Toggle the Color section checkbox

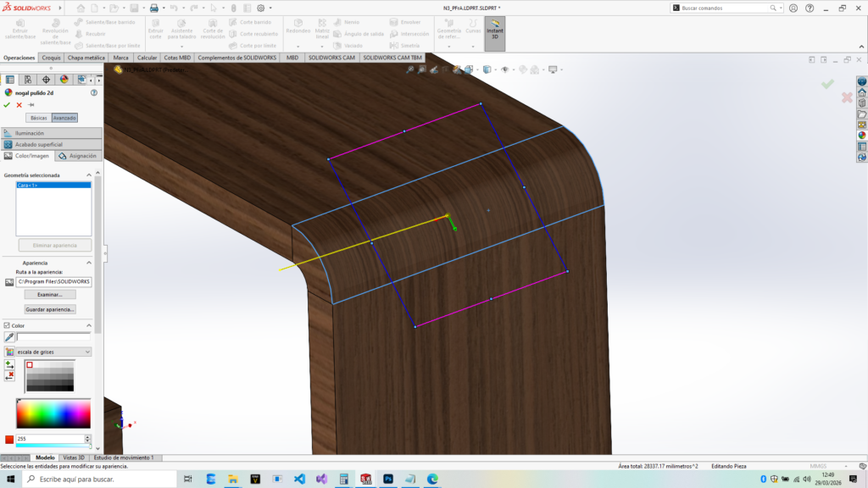[7, 325]
